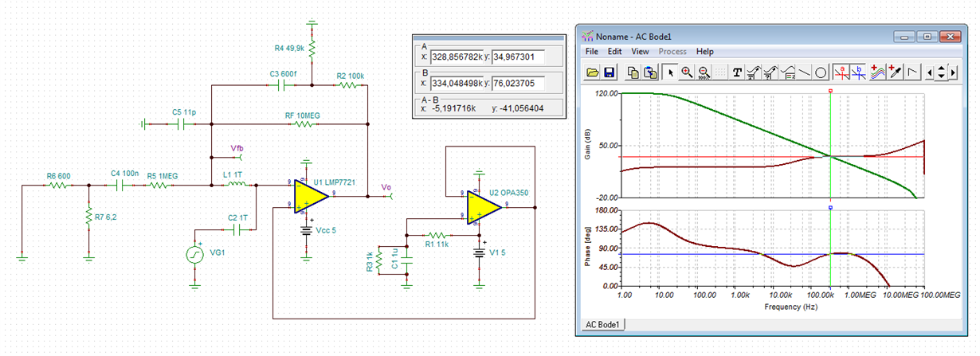Open the Edit menu
Image resolution: width=980 pixels, height=356 pixels.
[615, 51]
